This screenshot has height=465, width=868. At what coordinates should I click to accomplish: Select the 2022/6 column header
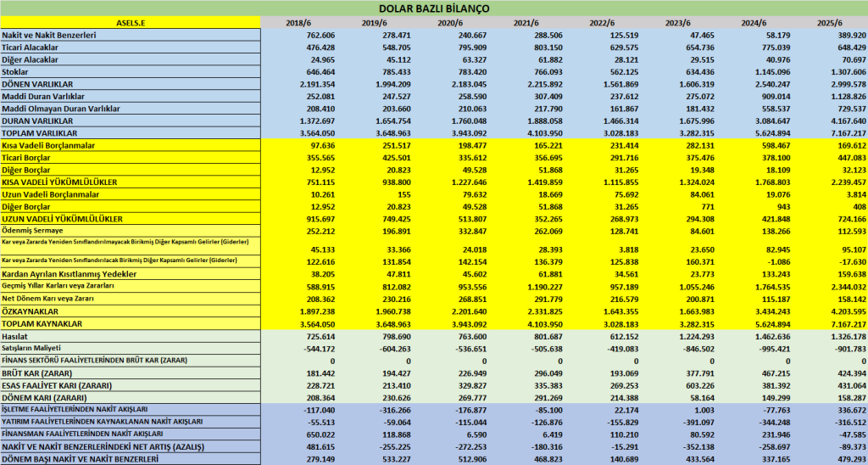click(x=601, y=23)
